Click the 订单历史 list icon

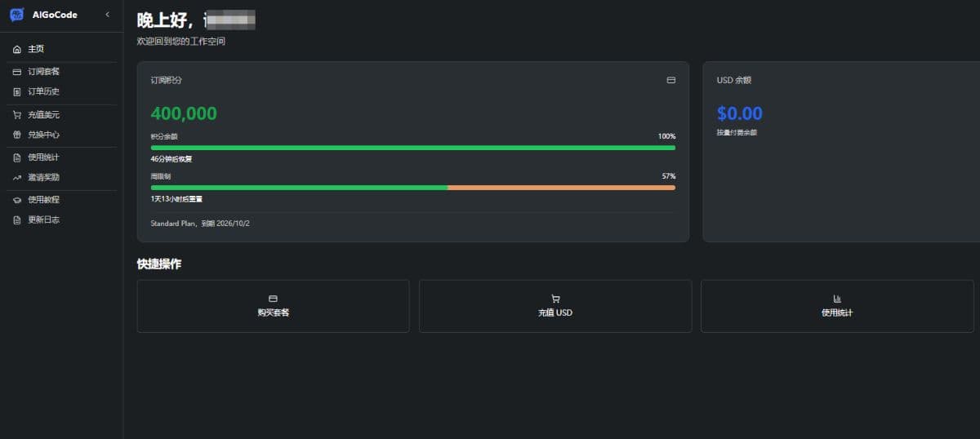[x=17, y=92]
